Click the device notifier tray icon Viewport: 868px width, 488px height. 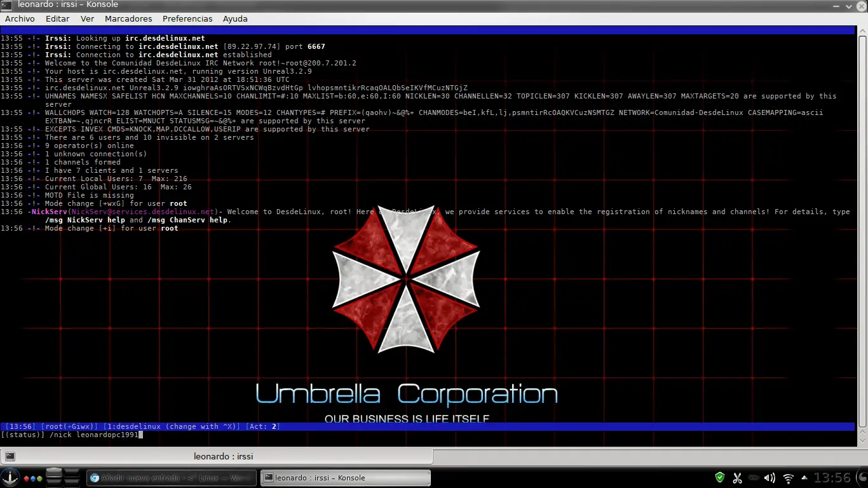click(754, 478)
